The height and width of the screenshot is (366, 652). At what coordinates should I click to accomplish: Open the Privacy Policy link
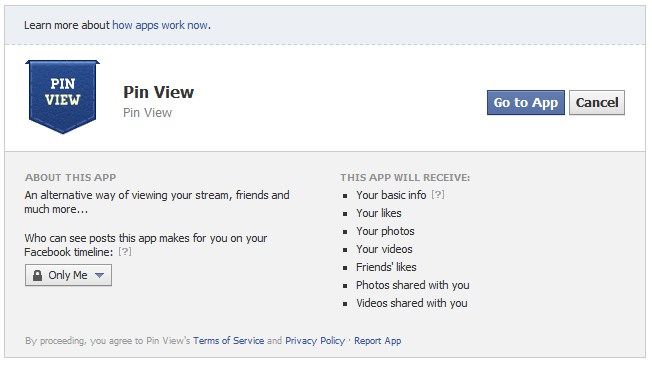click(315, 341)
